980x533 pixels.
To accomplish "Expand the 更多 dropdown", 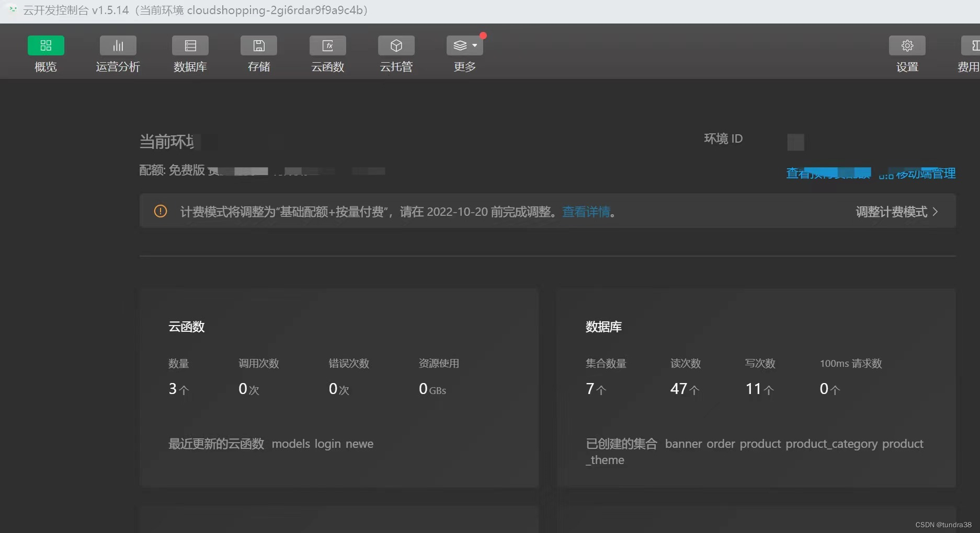I will coord(465,45).
